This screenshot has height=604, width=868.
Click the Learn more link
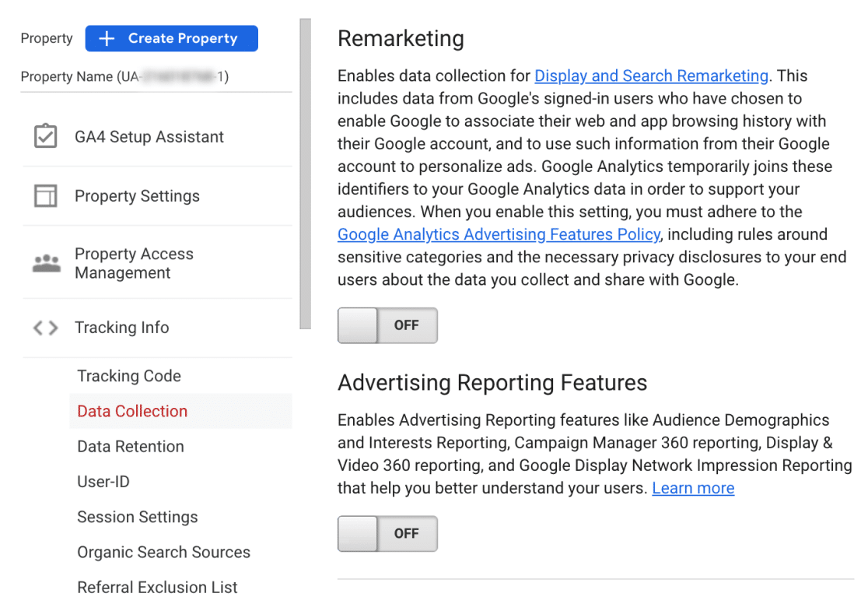[693, 488]
